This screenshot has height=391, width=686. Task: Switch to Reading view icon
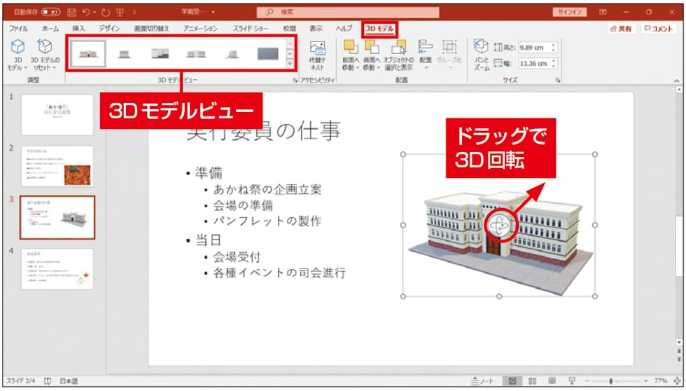(x=552, y=381)
